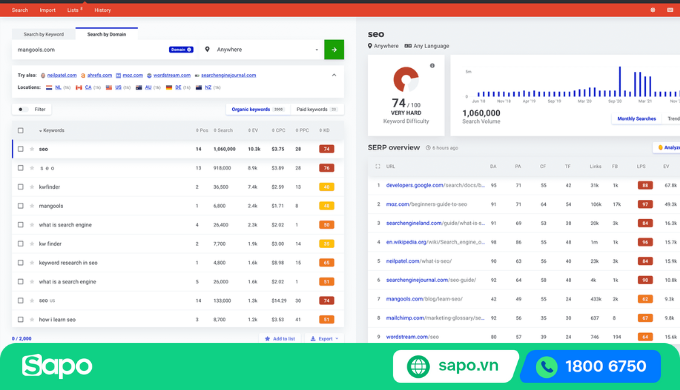
Task: Sort by the KD column header
Action: click(324, 130)
